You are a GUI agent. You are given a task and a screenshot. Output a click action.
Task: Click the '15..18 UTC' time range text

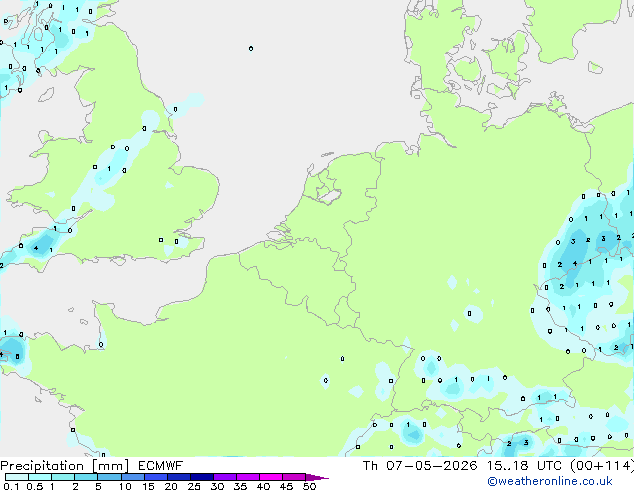pos(524,466)
